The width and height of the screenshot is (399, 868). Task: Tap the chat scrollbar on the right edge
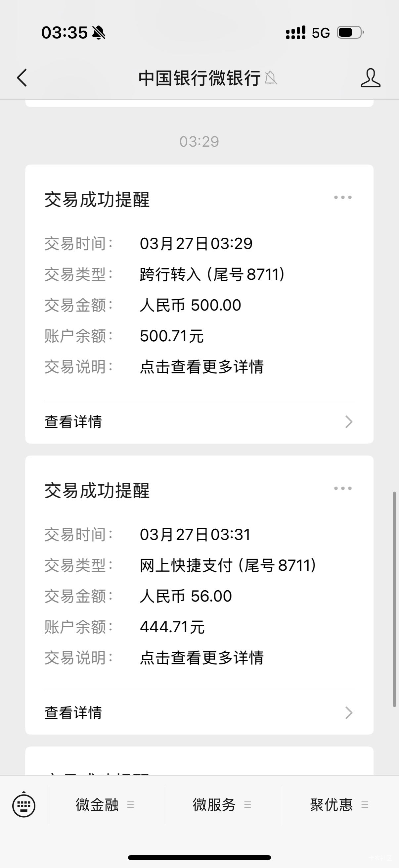tap(394, 600)
